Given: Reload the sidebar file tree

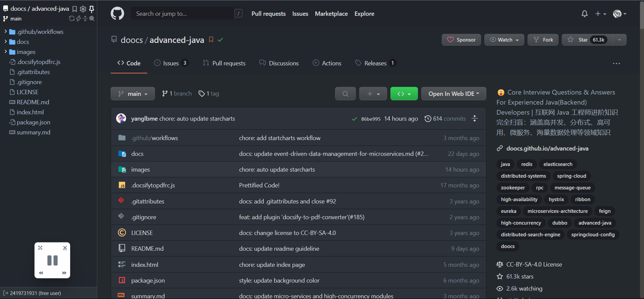Looking at the screenshot, I should [x=71, y=18].
